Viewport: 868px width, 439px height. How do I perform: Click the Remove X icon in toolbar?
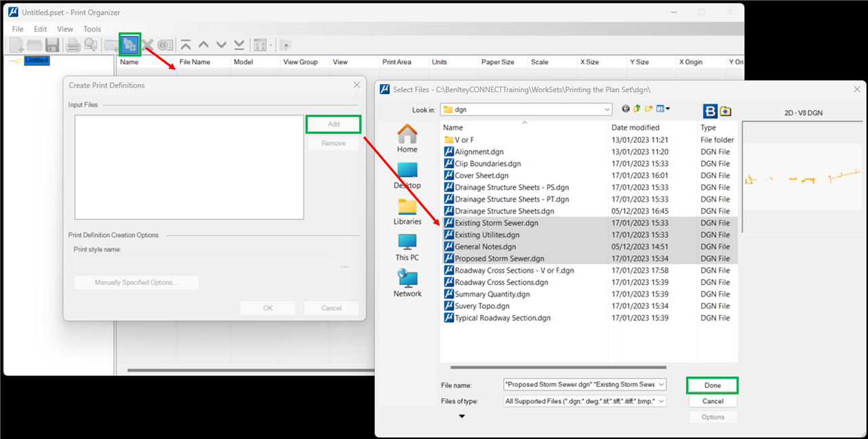[147, 45]
